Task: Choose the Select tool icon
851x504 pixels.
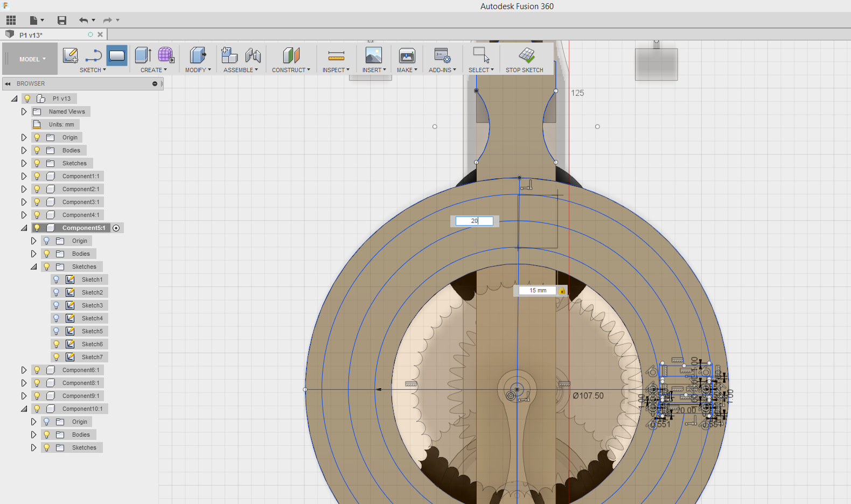Action: coord(481,55)
